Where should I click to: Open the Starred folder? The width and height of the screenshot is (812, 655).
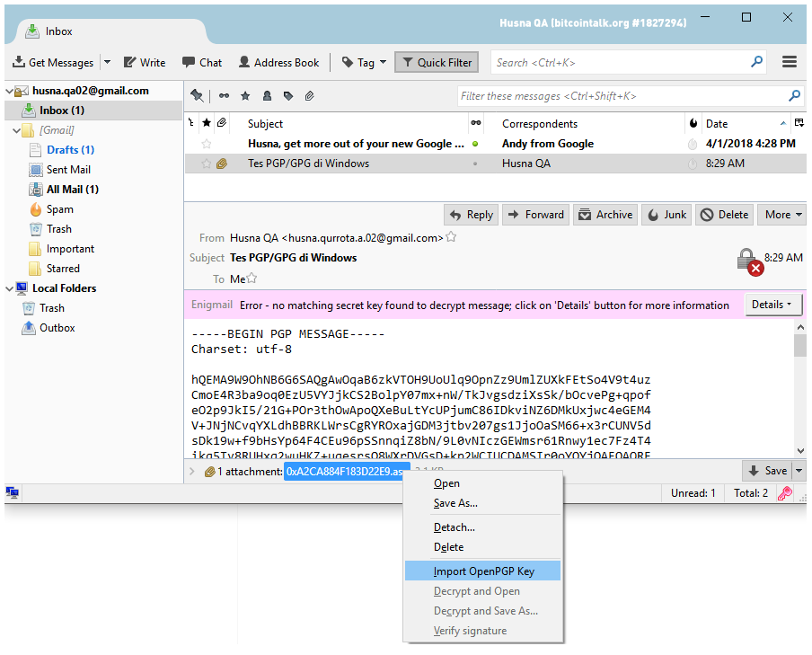point(63,269)
